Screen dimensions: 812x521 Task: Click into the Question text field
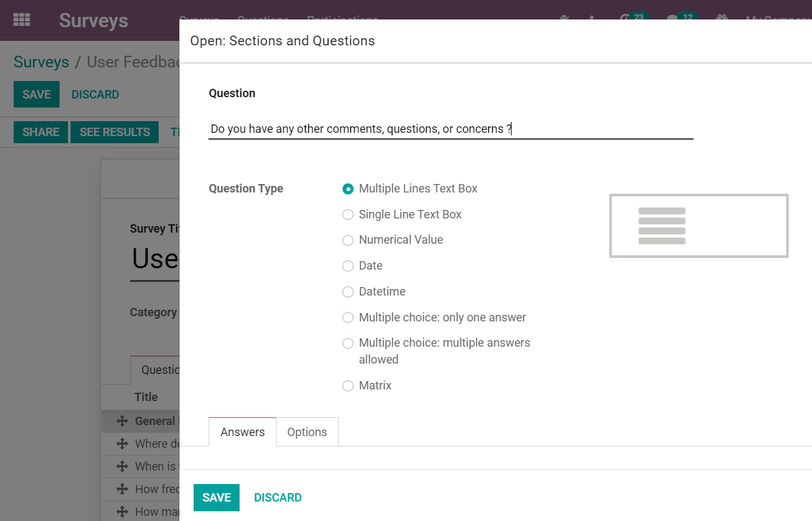[x=450, y=129]
